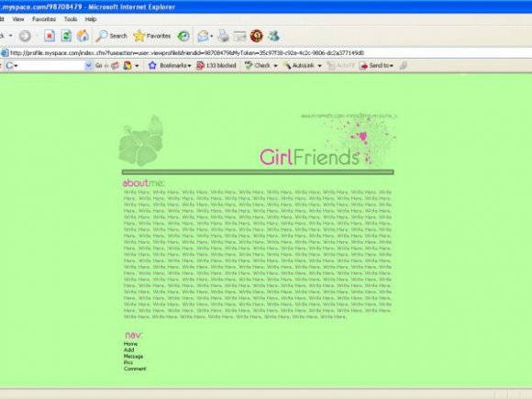
Task: Expand the Google search box dropdown arrow
Action: tap(88, 65)
